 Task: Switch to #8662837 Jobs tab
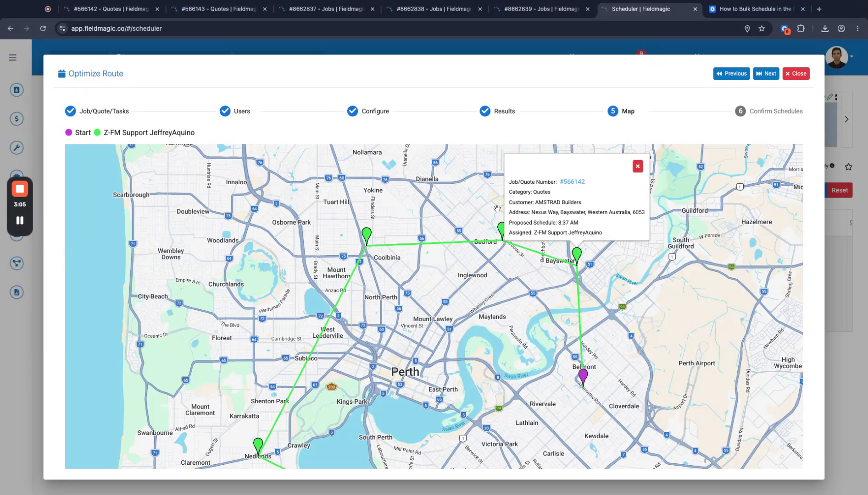click(326, 9)
